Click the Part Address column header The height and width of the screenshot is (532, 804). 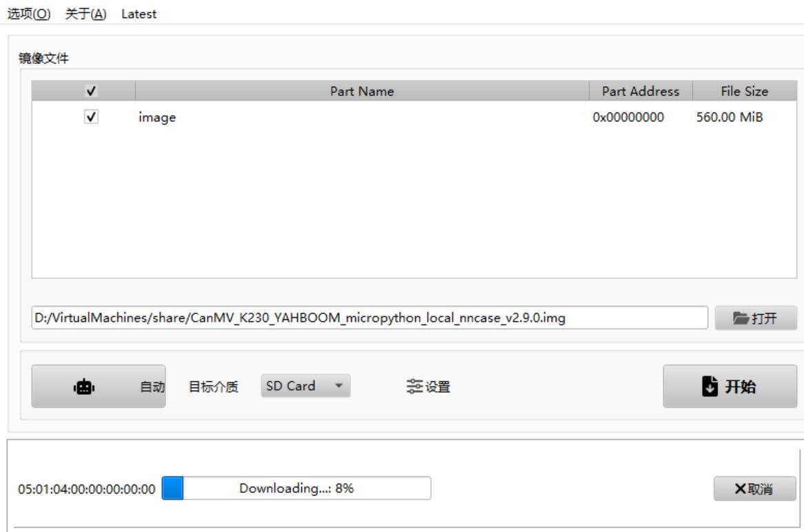tap(641, 91)
